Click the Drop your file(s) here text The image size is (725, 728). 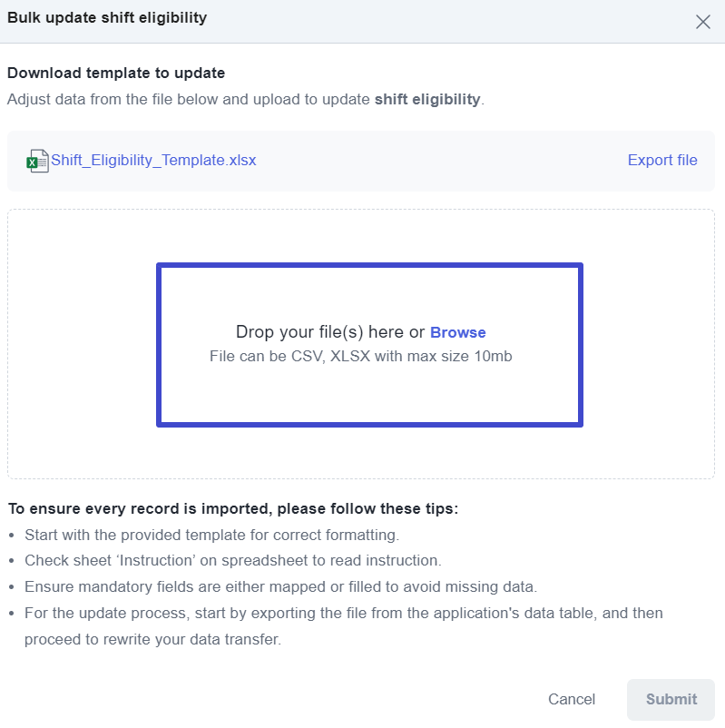(330, 332)
